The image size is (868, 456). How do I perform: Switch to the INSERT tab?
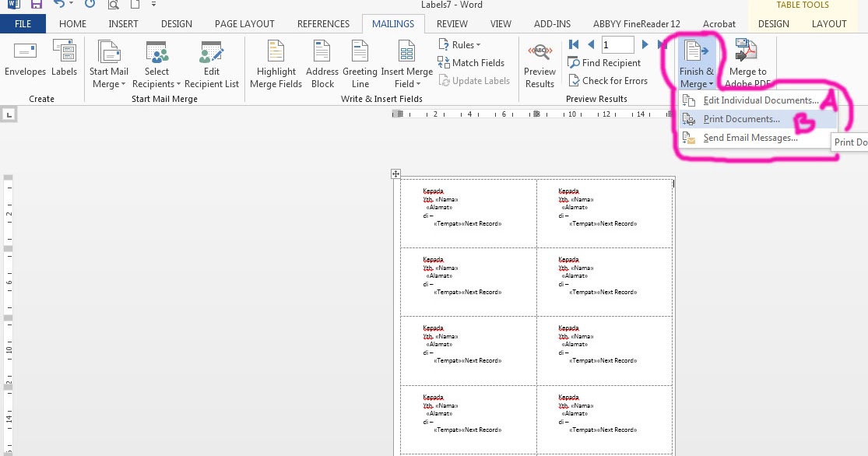tap(123, 24)
